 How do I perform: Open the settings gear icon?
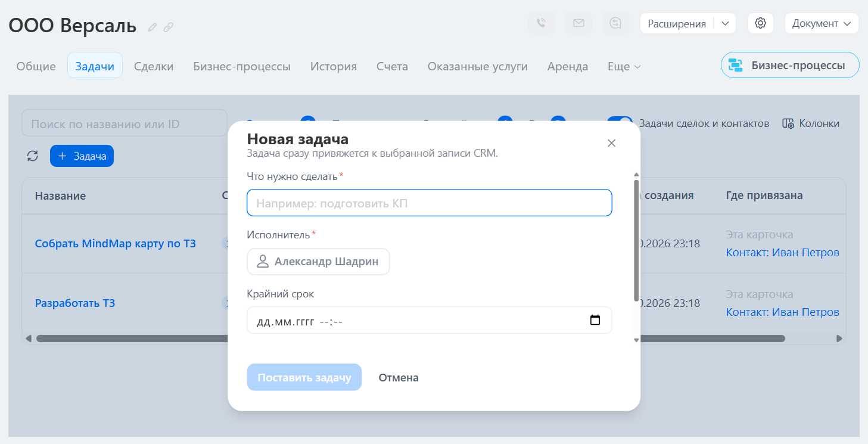point(760,23)
